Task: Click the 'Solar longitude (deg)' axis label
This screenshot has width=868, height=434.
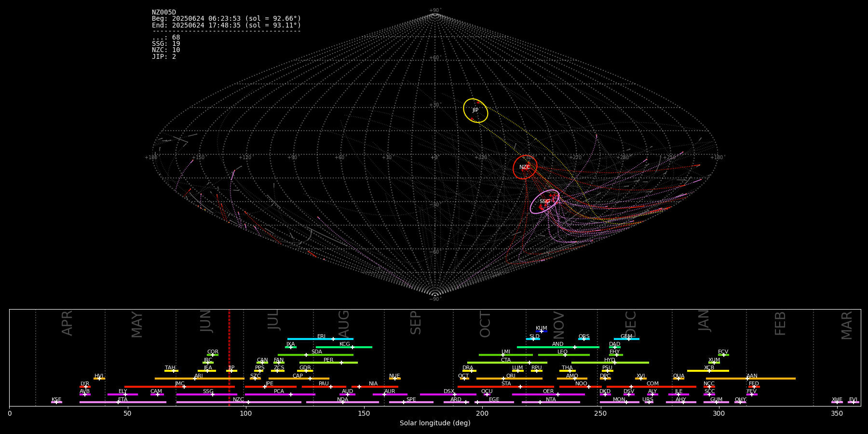Action: click(x=435, y=423)
